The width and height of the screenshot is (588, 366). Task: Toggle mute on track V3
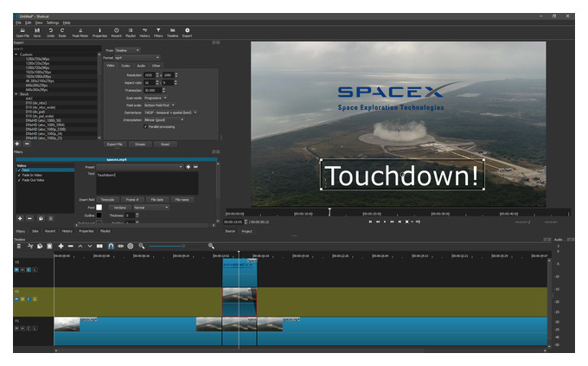16,270
